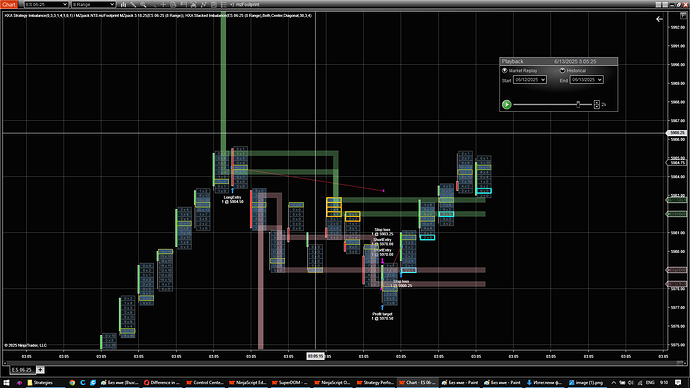The height and width of the screenshot is (388, 690).
Task: Open the playback Start date picker
Action: click(530, 80)
